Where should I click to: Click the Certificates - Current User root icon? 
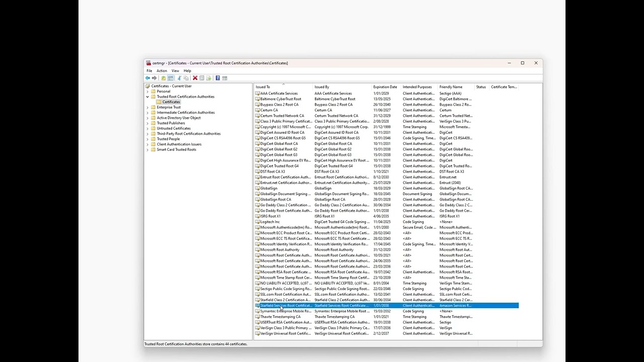tap(148, 86)
